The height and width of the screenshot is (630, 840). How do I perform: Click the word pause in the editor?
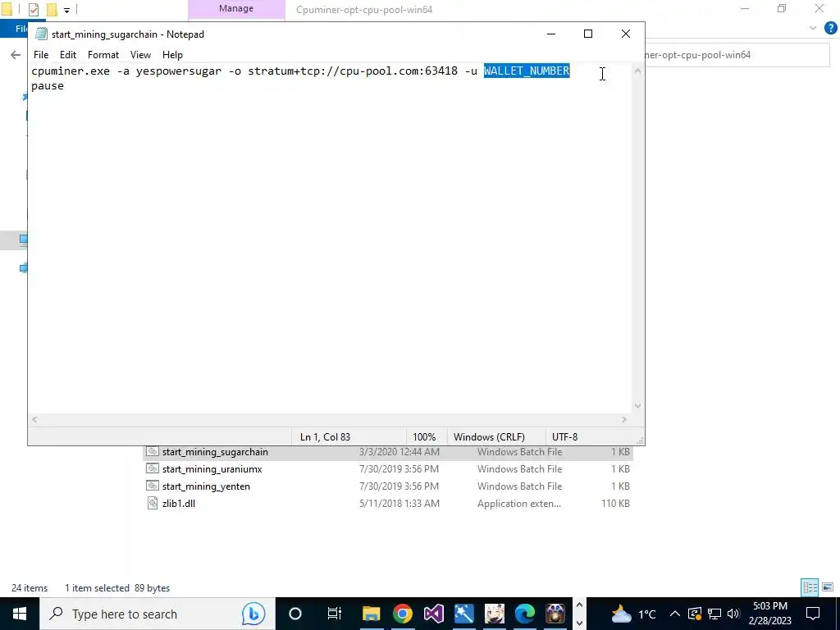pyautogui.click(x=48, y=85)
